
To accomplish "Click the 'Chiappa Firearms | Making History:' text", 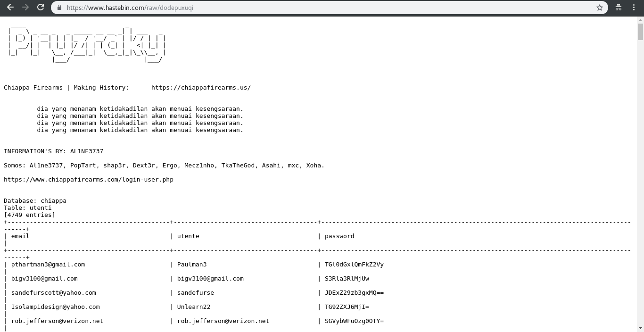I will pos(66,88).
